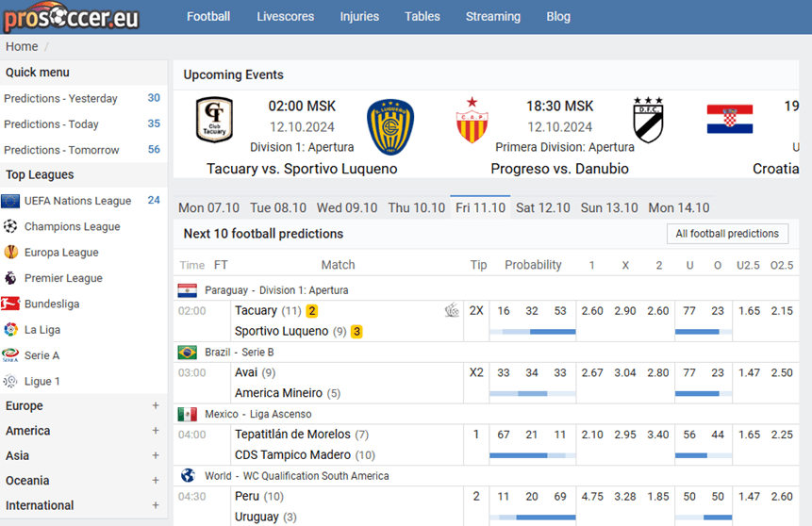Viewport: 812px width, 526px height.
Task: Open UEFA Nations League flag icon
Action: pyautogui.click(x=10, y=201)
